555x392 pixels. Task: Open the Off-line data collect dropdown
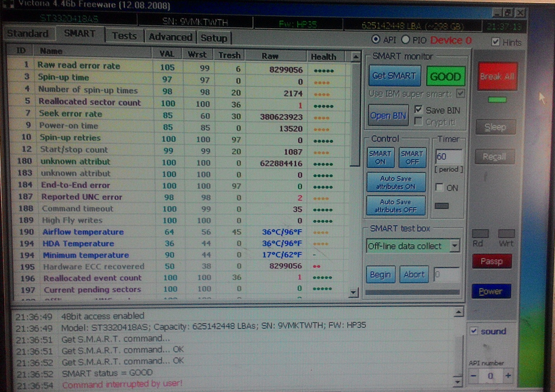(455, 246)
